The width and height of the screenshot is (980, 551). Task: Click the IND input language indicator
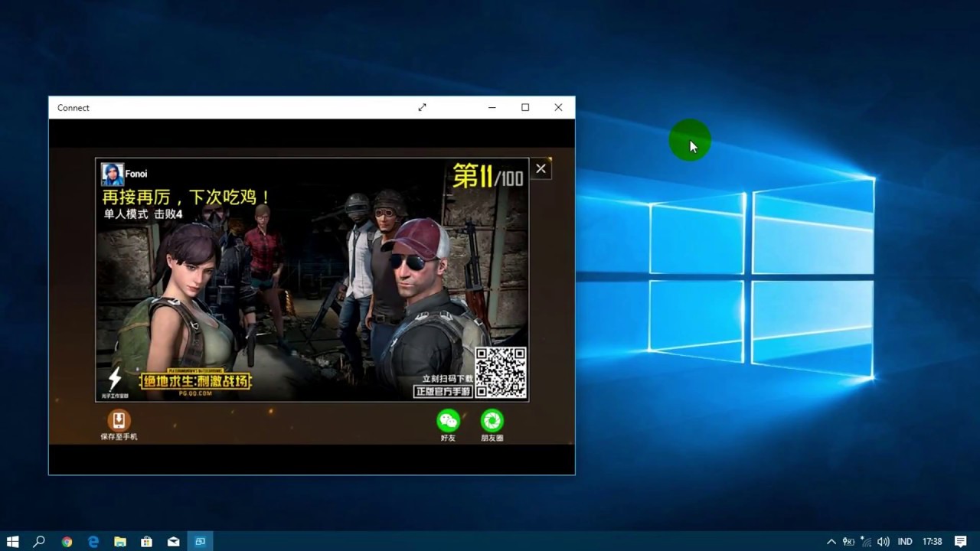905,541
